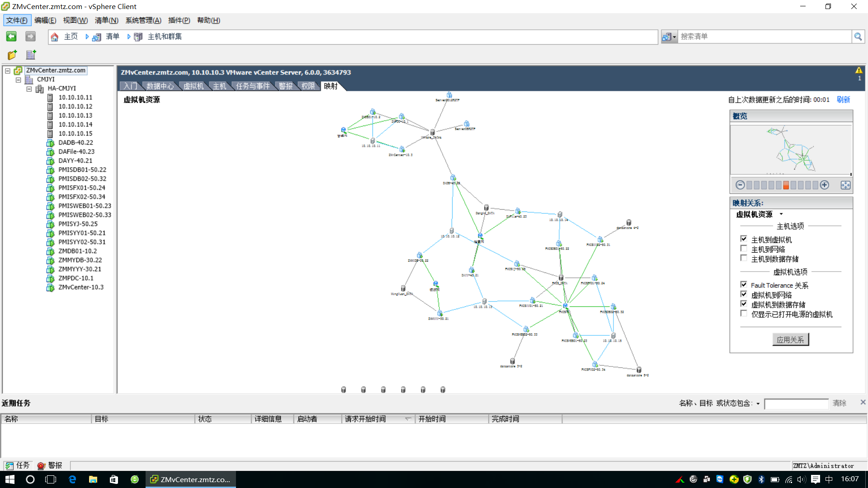The width and height of the screenshot is (868, 488).
Task: Select the ZMvCenter.zmtz.com root tree icon
Action: (x=18, y=70)
